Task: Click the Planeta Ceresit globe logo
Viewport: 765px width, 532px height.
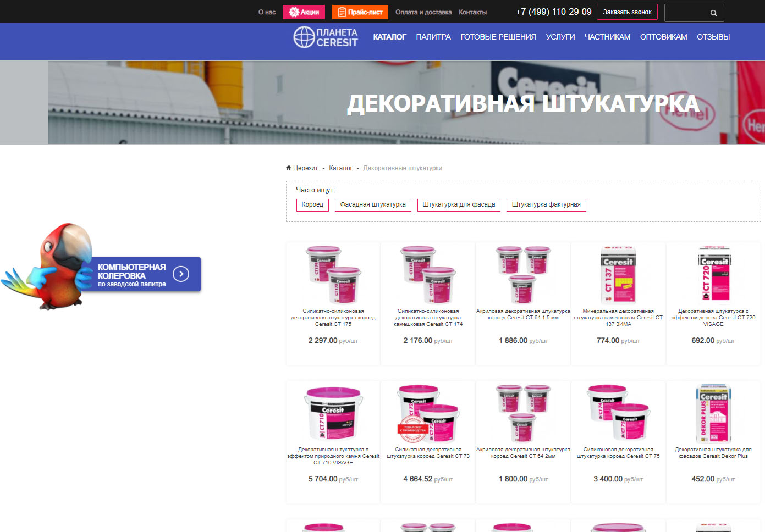Action: pyautogui.click(x=304, y=37)
